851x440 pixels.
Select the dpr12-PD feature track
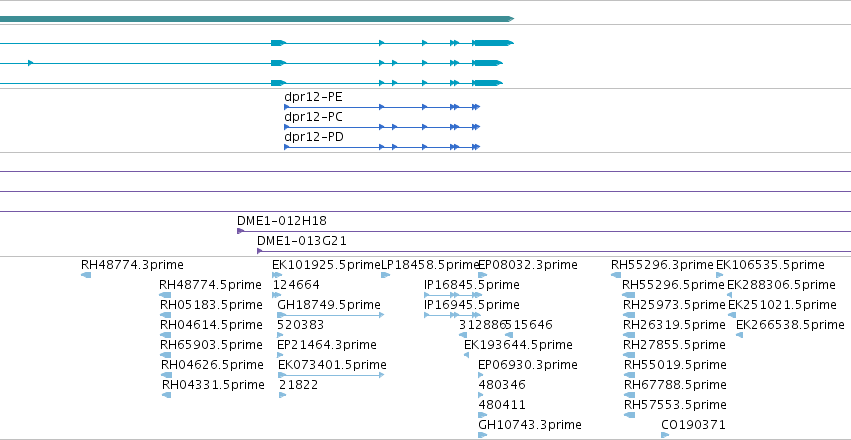382,147
